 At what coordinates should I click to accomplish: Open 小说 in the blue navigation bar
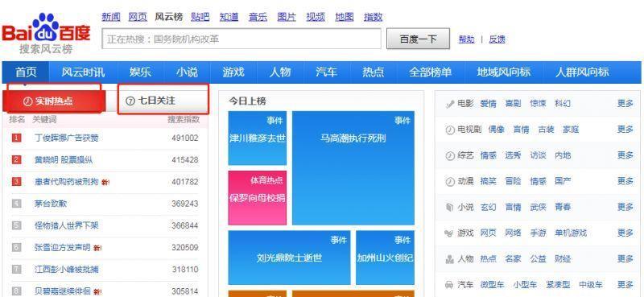point(187,72)
